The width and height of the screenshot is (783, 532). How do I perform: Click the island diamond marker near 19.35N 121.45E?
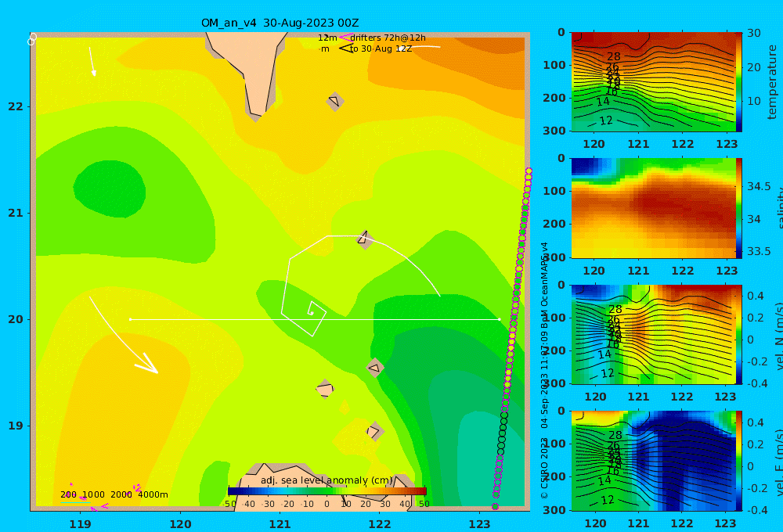325,389
